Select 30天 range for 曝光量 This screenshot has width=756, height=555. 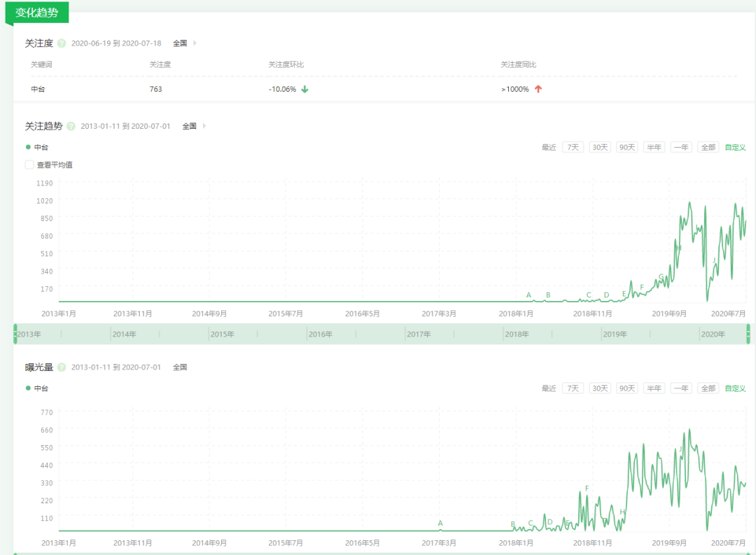click(600, 388)
